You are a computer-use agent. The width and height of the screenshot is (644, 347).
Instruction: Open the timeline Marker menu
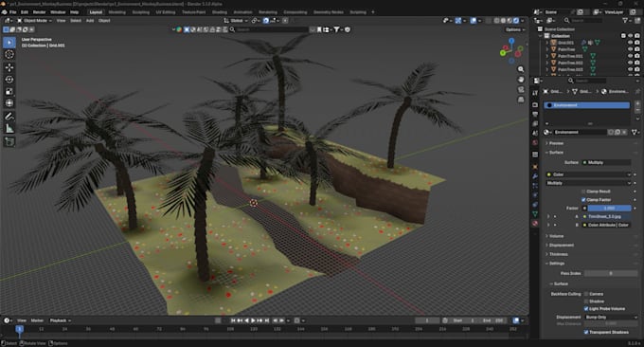[37, 320]
